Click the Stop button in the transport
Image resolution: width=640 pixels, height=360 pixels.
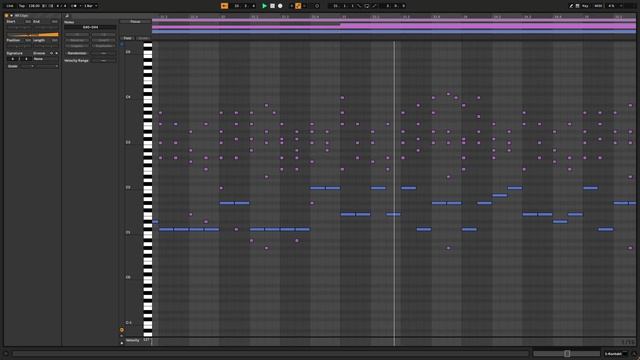click(272, 6)
